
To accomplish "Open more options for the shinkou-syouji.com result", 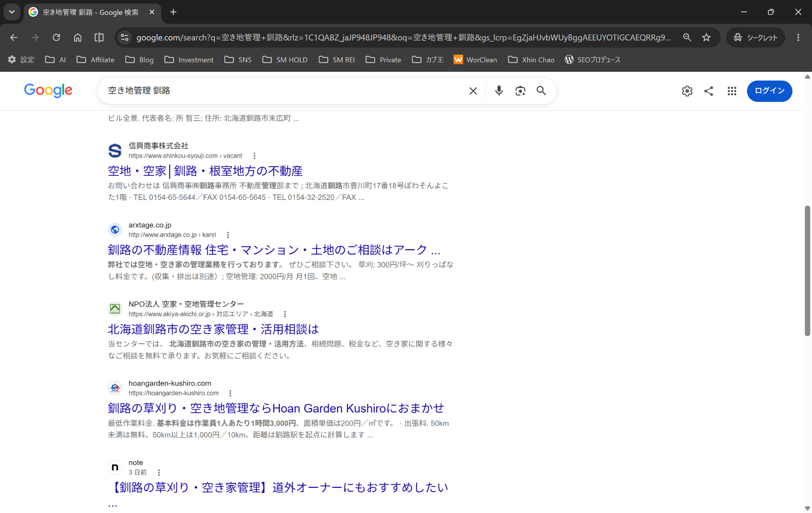I will tap(255, 156).
